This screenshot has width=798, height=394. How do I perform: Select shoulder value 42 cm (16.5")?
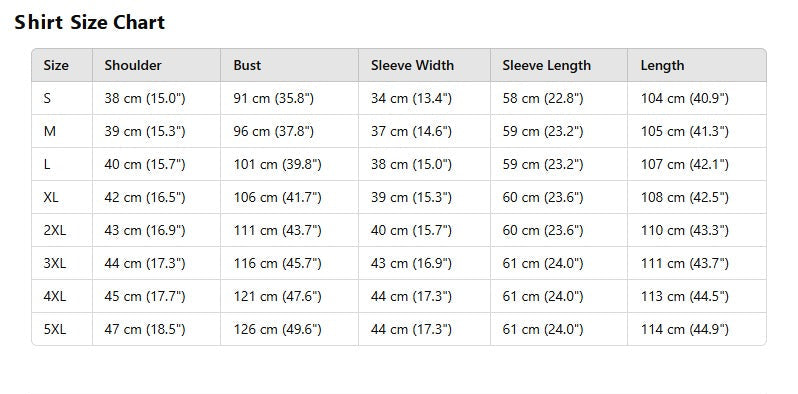point(145,197)
